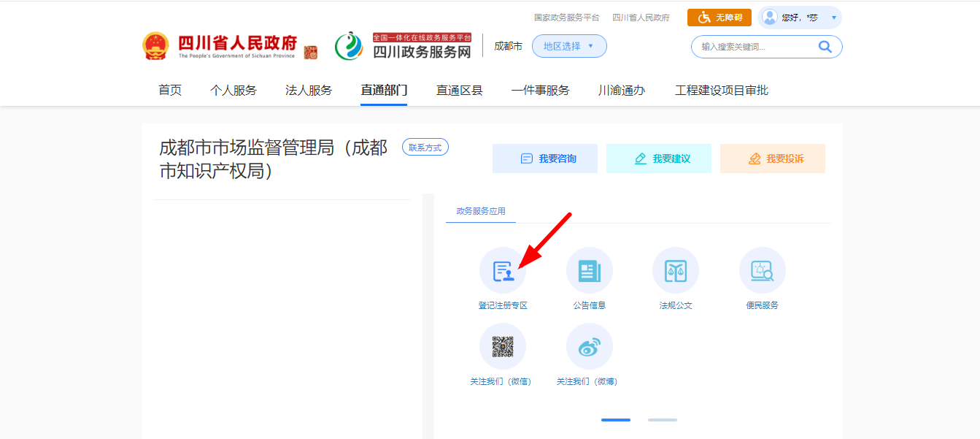This screenshot has width=980, height=439.
Task: Switch to second carousel page indicator
Action: [x=662, y=420]
